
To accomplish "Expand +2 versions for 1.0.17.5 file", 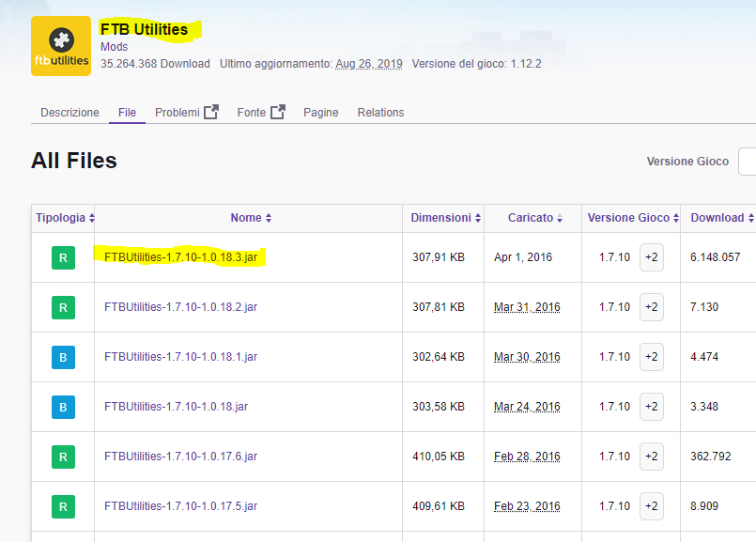I will [x=652, y=506].
